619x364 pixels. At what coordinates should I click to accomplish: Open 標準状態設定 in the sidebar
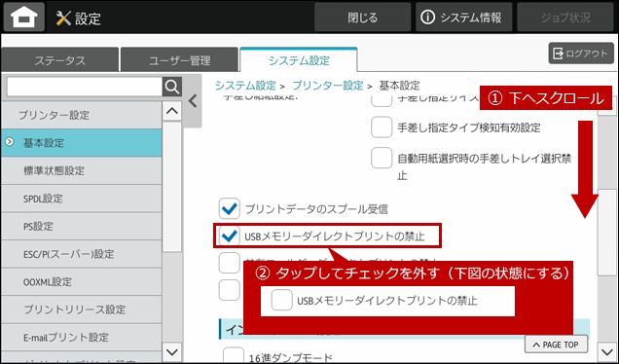coord(82,170)
